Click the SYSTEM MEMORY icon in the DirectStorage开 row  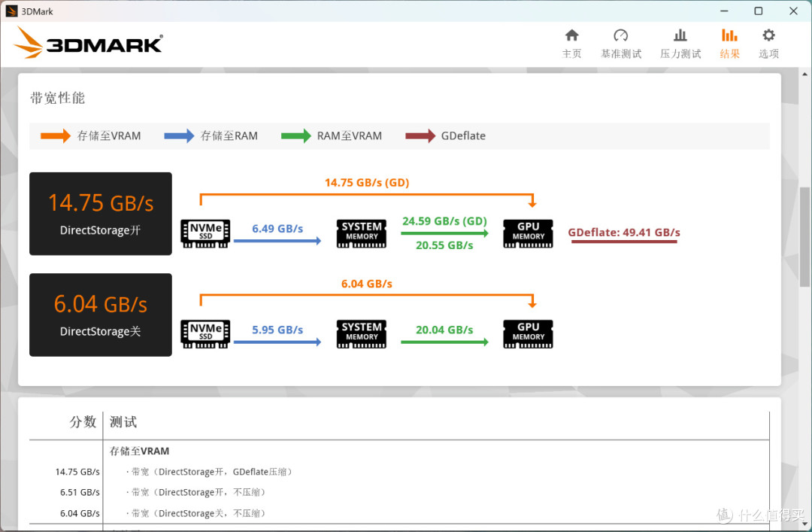click(x=362, y=233)
